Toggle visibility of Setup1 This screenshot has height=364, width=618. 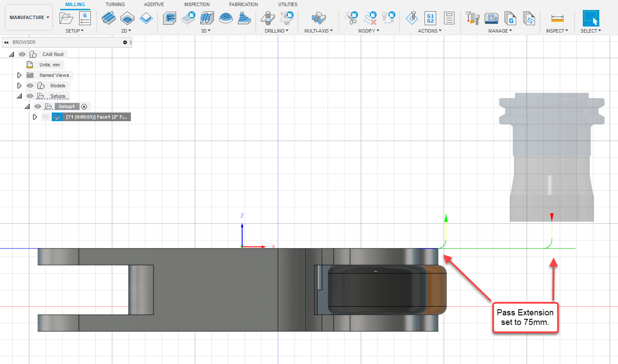coord(38,106)
